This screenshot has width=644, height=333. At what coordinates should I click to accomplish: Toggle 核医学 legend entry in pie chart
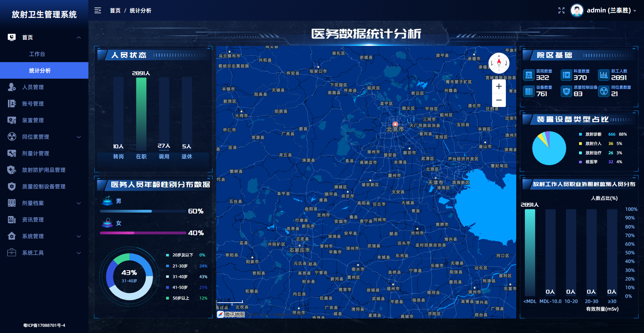coord(591,162)
